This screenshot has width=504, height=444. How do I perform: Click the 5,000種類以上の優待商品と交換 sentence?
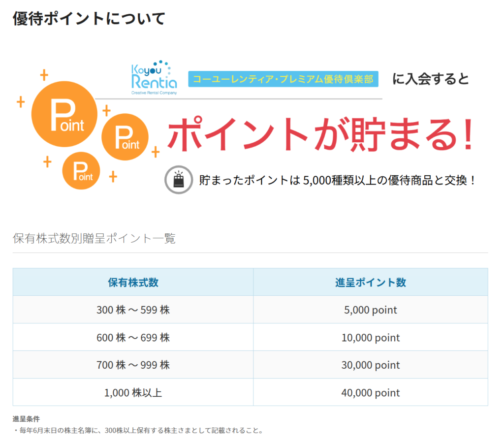click(337, 180)
